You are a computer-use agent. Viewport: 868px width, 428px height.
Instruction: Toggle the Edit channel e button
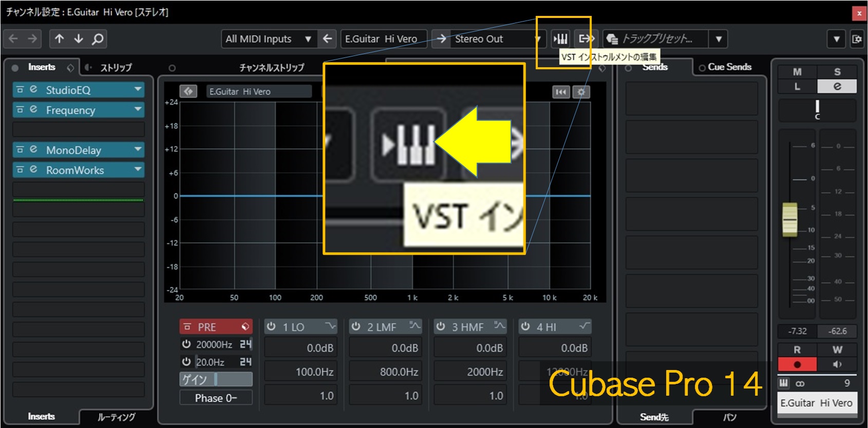[837, 86]
